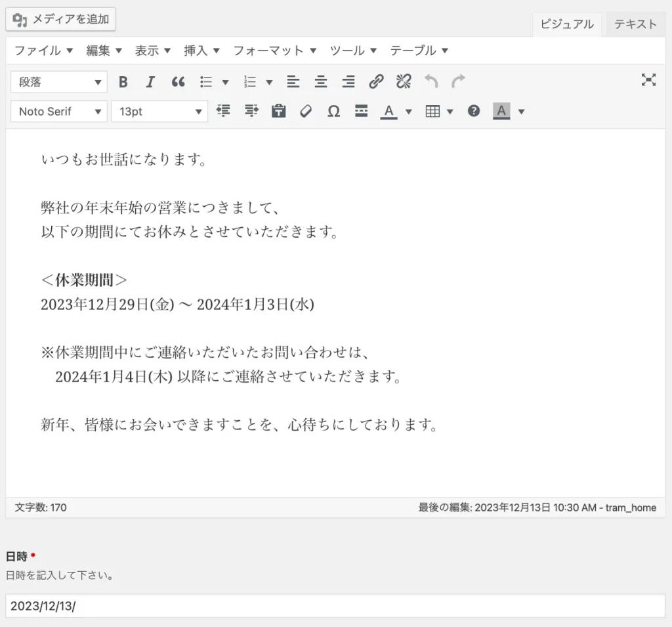Image resolution: width=672 pixels, height=627 pixels.
Task: Remove link with the unlink icon
Action: (x=404, y=82)
